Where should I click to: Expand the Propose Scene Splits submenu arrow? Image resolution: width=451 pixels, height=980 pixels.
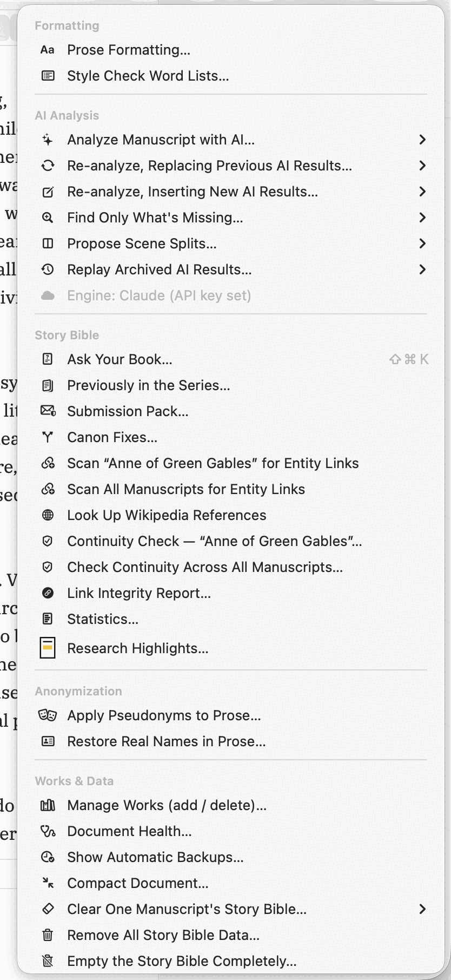422,244
